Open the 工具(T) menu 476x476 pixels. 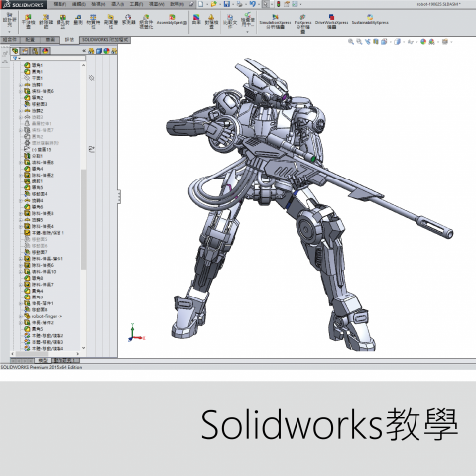(136, 4)
